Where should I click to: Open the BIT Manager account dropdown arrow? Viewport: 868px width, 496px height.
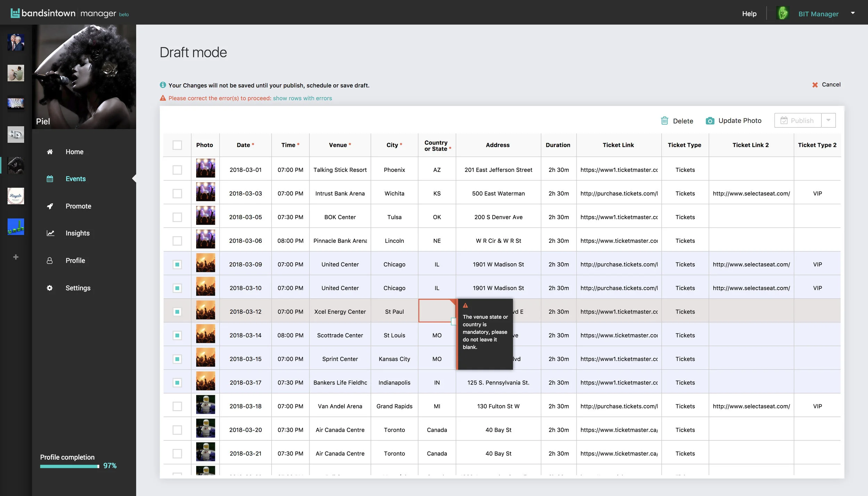[x=853, y=13]
